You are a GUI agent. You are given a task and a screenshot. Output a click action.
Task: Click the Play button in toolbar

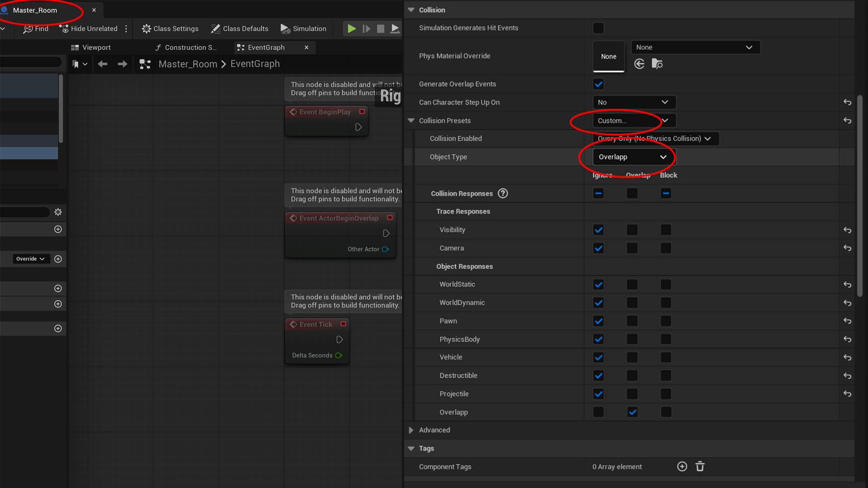click(351, 28)
